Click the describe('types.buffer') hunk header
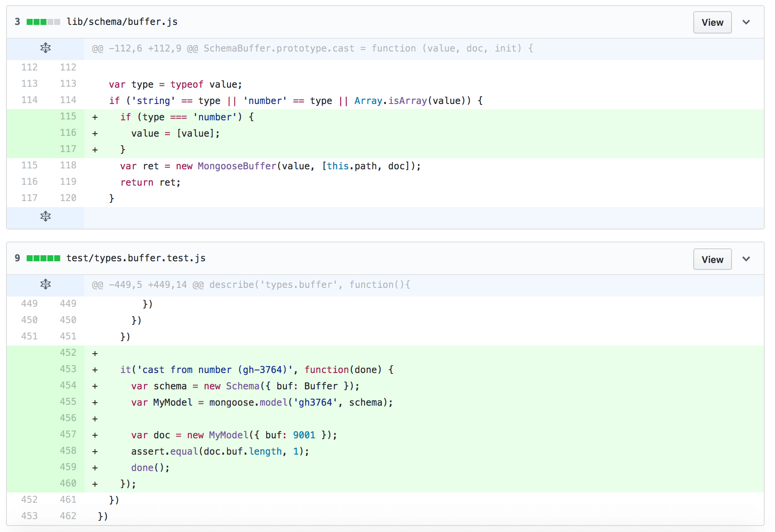 click(x=251, y=285)
